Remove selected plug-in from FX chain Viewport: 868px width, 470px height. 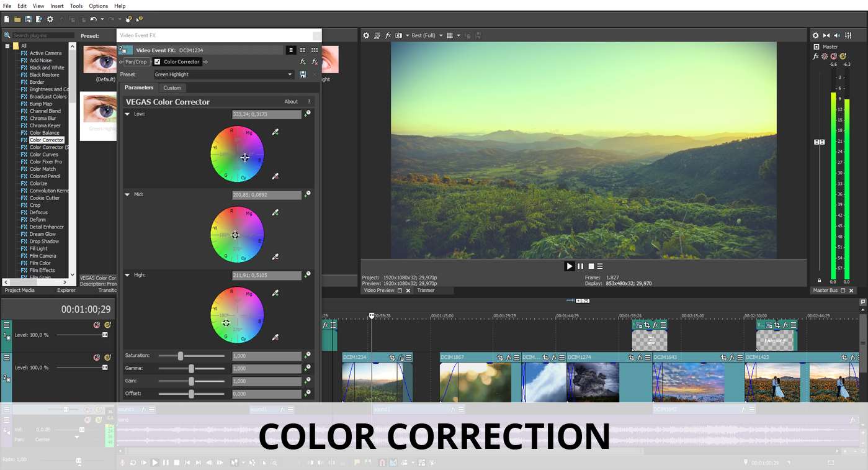click(315, 61)
